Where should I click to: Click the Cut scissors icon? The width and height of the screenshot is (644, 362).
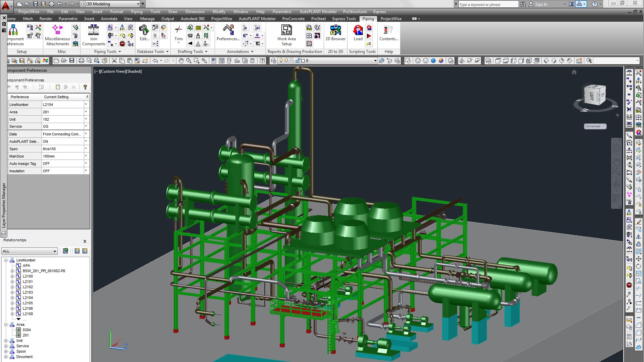tap(114, 61)
